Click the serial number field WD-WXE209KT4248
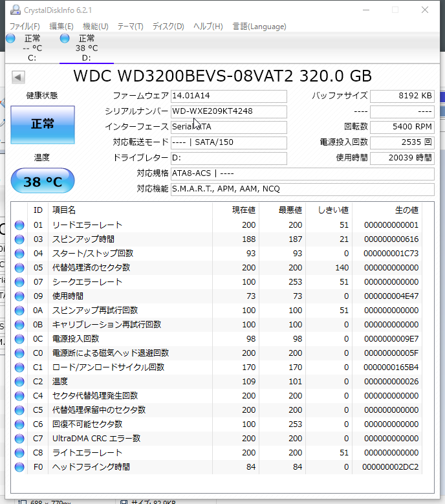Image resolution: width=445 pixels, height=504 pixels. [229, 111]
